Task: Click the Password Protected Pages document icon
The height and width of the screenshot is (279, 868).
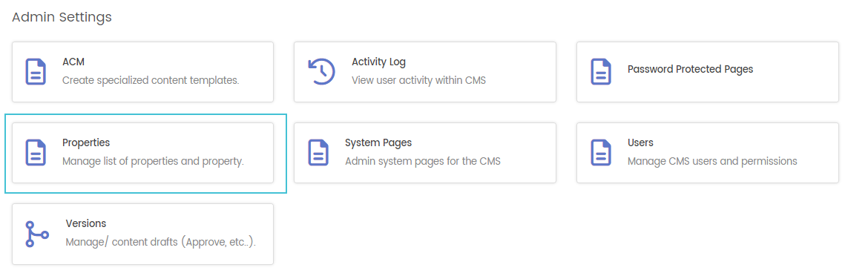Action: 601,72
